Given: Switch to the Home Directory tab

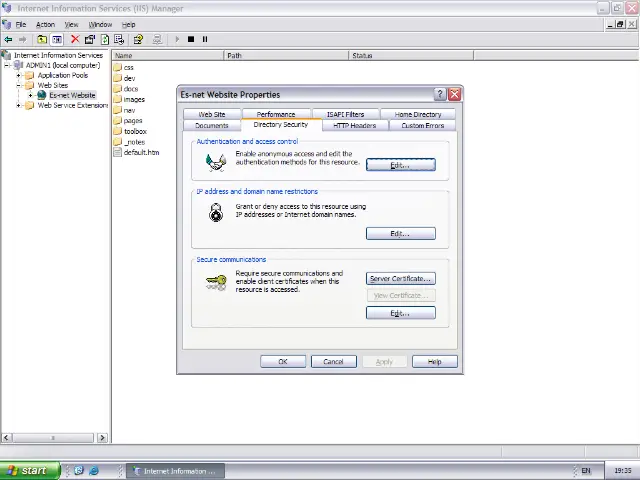Looking at the screenshot, I should coord(418,114).
